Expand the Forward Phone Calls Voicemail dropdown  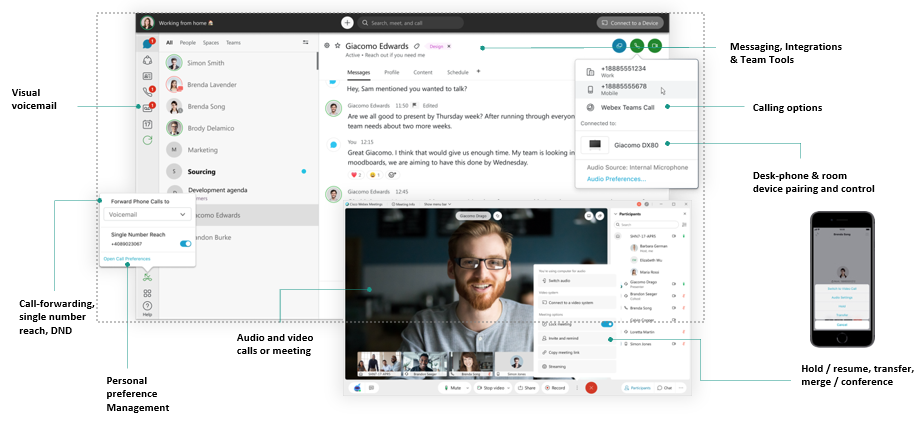click(147, 213)
